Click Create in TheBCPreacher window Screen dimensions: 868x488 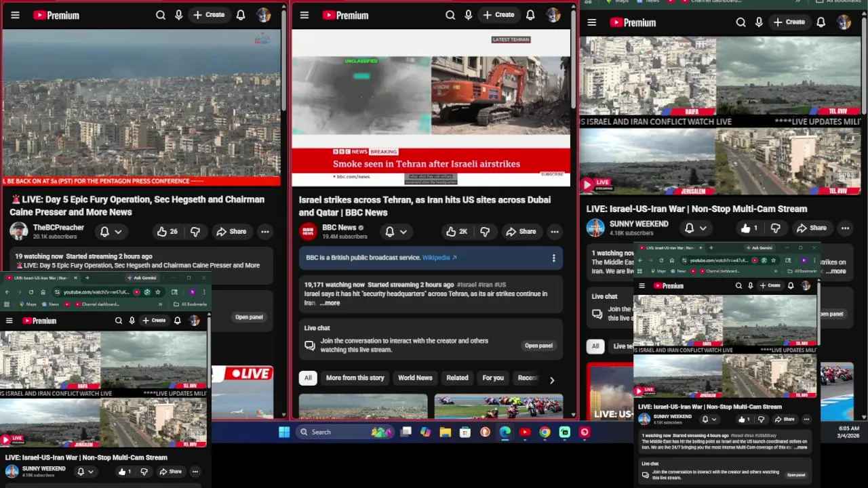click(209, 15)
